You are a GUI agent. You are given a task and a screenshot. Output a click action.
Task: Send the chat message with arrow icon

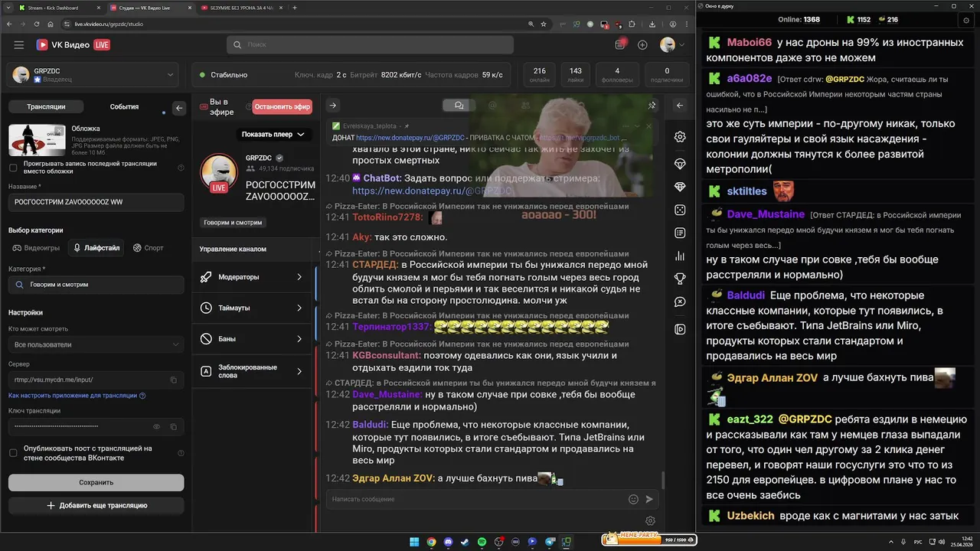[649, 499]
